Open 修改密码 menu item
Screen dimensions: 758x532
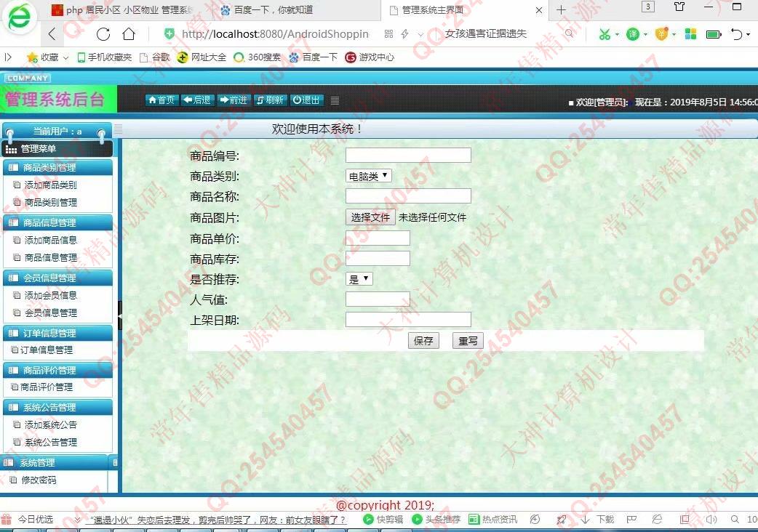(39, 480)
